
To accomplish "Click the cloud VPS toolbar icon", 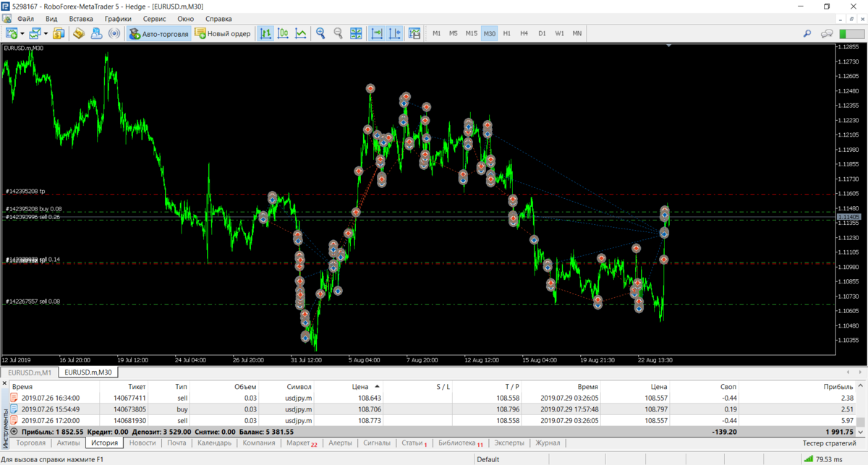I will 96,33.
